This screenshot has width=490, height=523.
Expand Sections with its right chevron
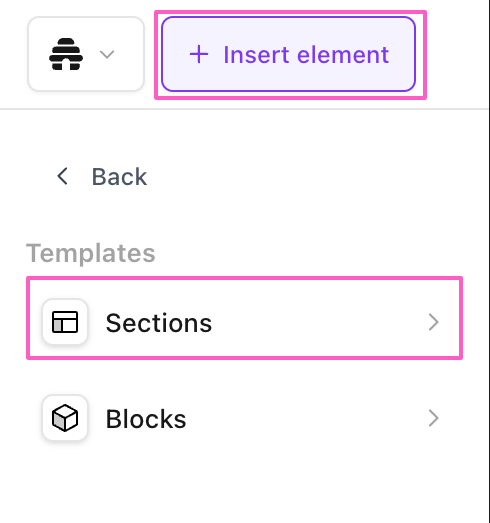tap(433, 322)
